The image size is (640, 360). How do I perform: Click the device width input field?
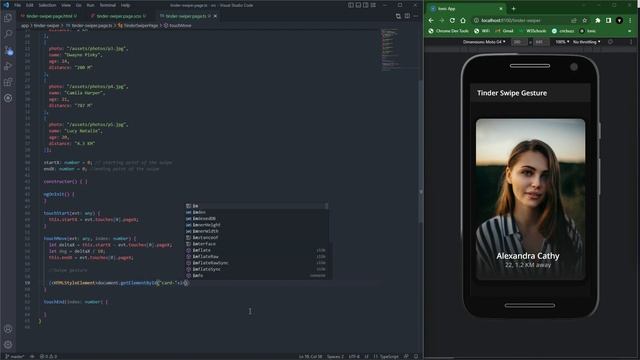pyautogui.click(x=519, y=42)
